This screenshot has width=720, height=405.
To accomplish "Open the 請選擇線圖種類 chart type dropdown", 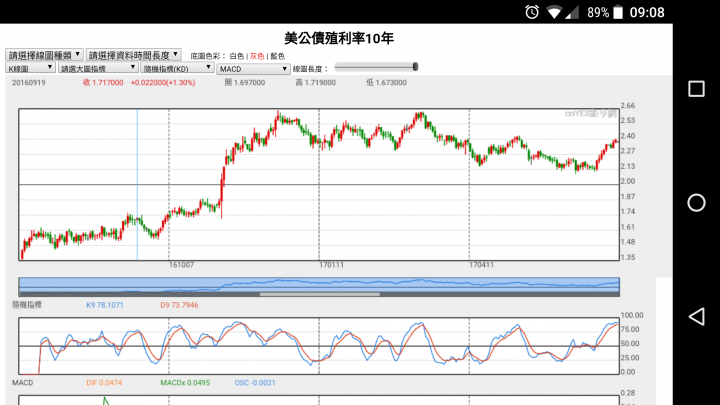I will (x=44, y=55).
